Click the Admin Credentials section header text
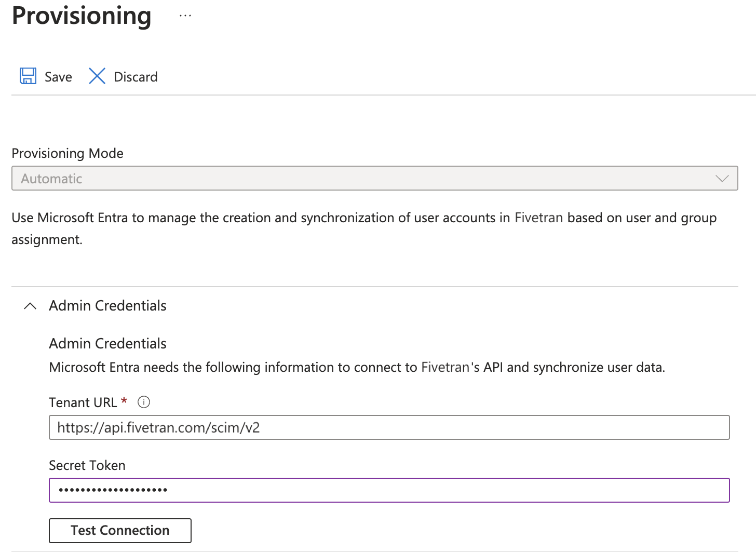756x552 pixels. [107, 305]
